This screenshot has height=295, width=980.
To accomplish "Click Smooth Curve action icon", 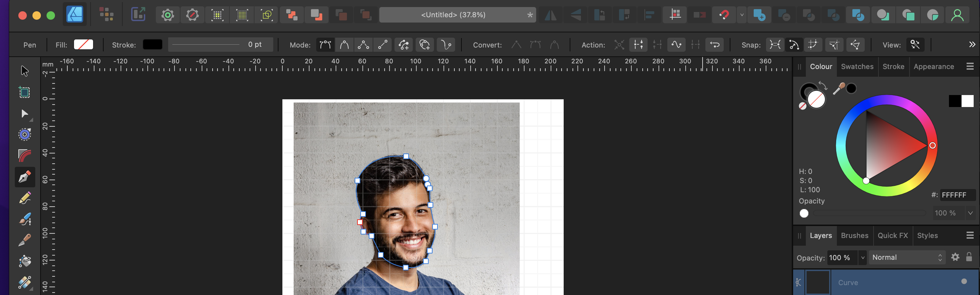I will point(676,45).
